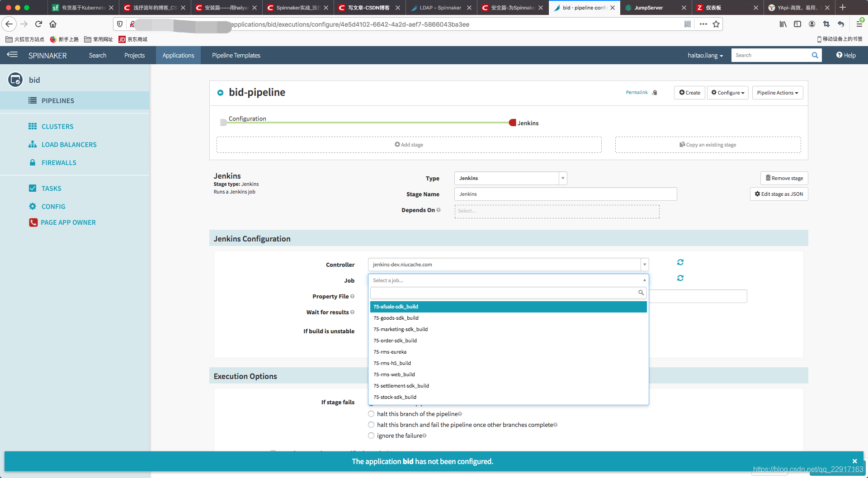Image resolution: width=868 pixels, height=478 pixels.
Task: Open the Pipeline Templates tab
Action: pyautogui.click(x=236, y=55)
